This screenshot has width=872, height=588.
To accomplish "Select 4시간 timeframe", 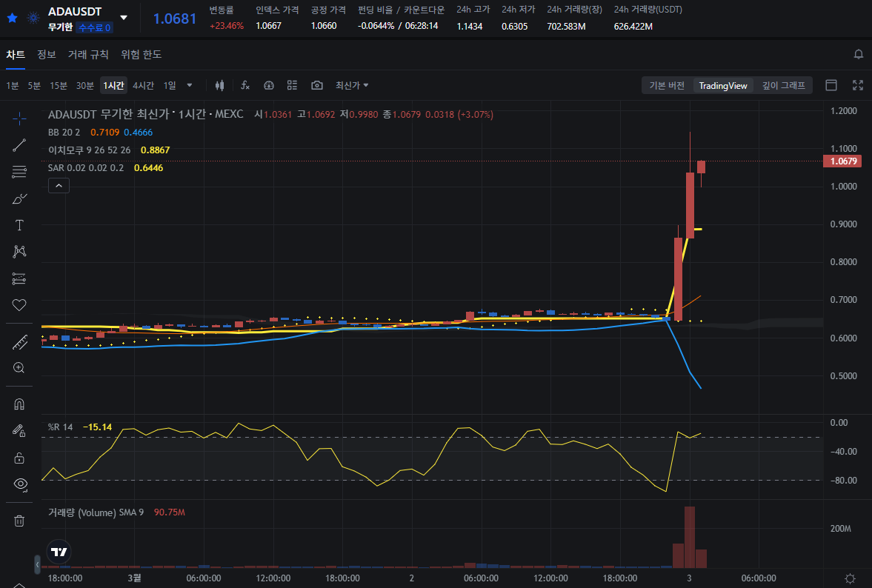I will pyautogui.click(x=143, y=86).
